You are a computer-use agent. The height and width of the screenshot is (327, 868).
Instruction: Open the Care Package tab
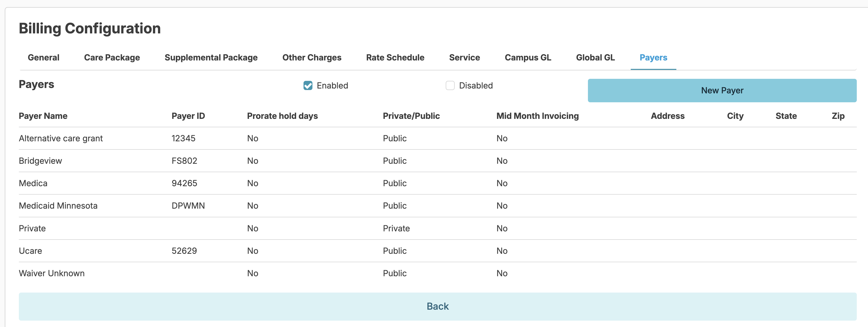tap(112, 58)
